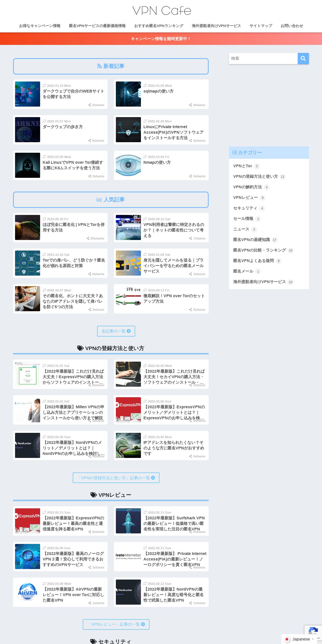Open the Kali LinuxでVPN over Tor article title

[73, 165]
